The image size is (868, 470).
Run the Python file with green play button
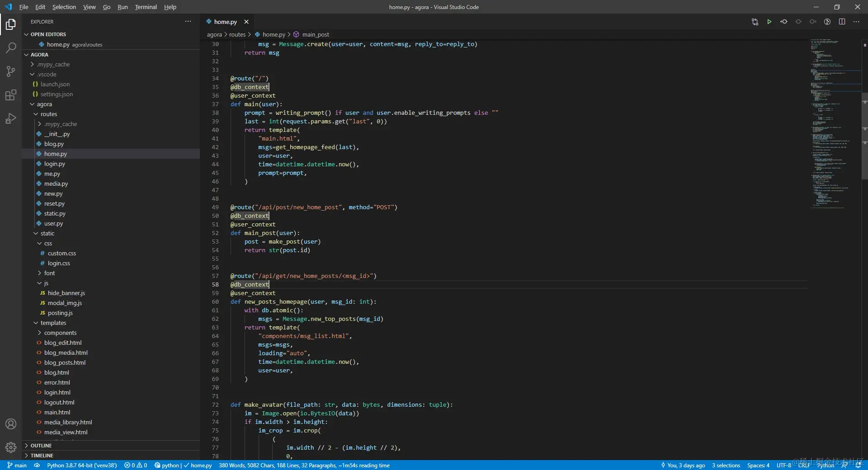pos(769,22)
